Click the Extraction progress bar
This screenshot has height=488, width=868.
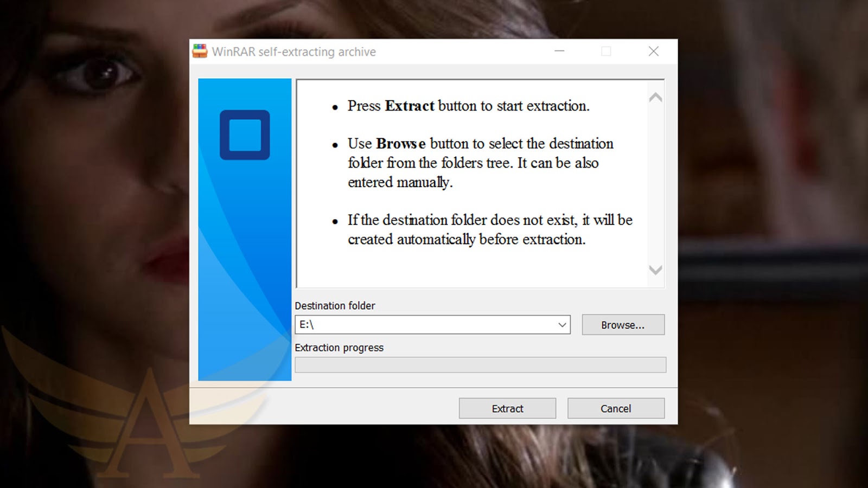[x=480, y=365]
